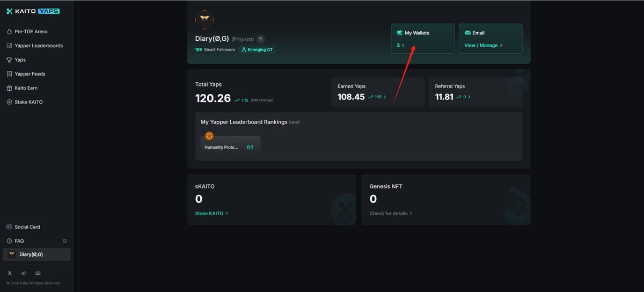This screenshot has width=644, height=292.
Task: Click the Referral Yaps value 11.81
Action: (444, 97)
